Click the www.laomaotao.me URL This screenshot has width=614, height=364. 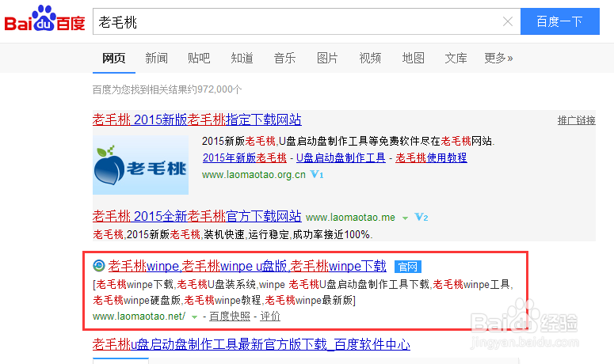coord(350,218)
